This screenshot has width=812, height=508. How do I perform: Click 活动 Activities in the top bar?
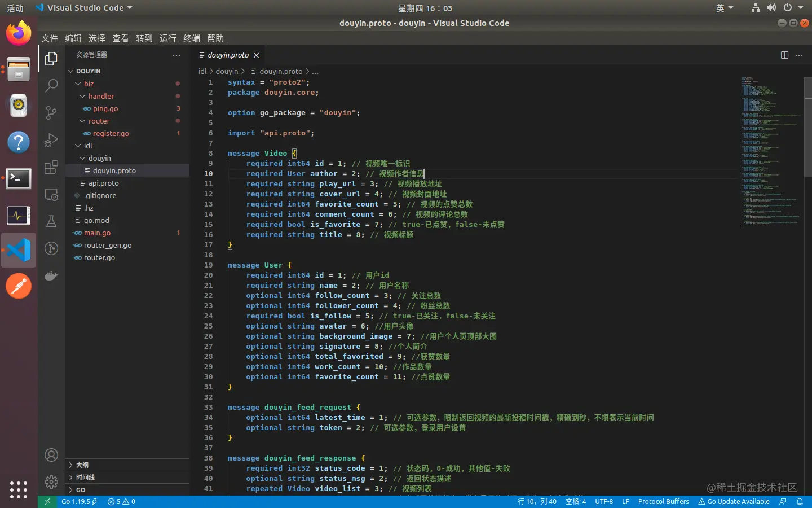click(15, 8)
